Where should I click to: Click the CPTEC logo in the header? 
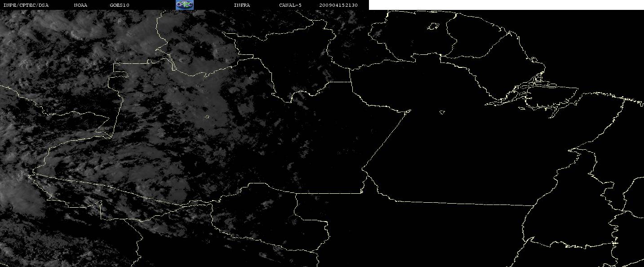[x=184, y=4]
